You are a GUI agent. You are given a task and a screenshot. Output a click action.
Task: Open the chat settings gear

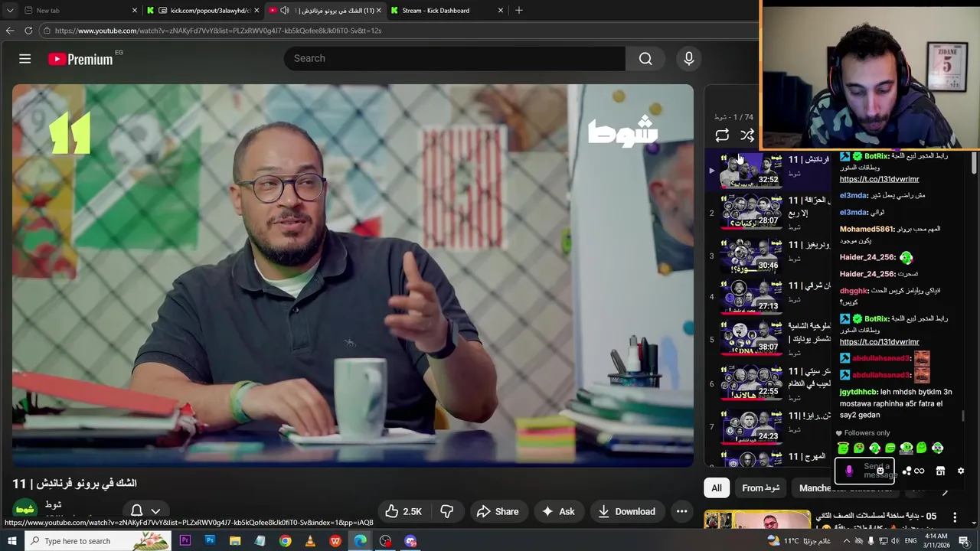[961, 471]
